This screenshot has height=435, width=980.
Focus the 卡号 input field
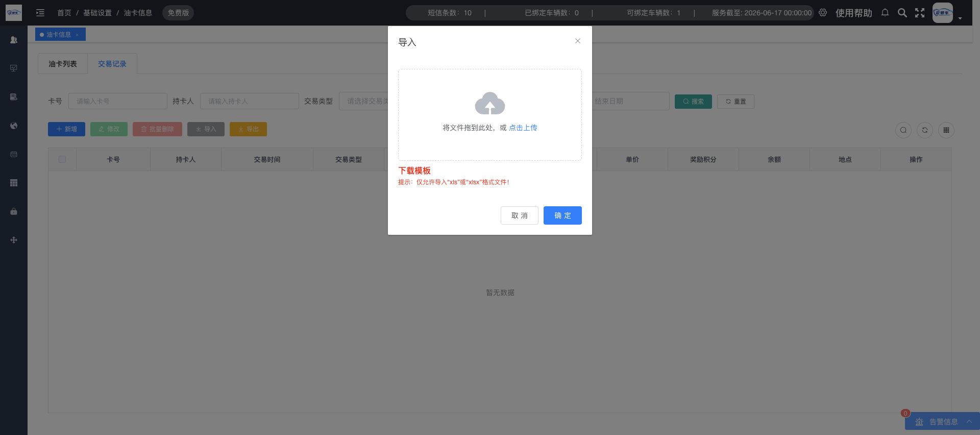[118, 101]
